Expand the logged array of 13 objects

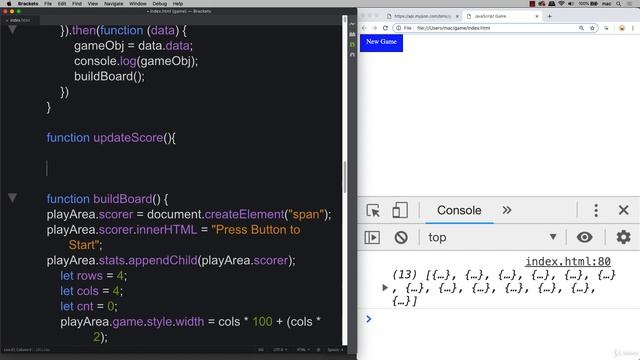pos(384,288)
